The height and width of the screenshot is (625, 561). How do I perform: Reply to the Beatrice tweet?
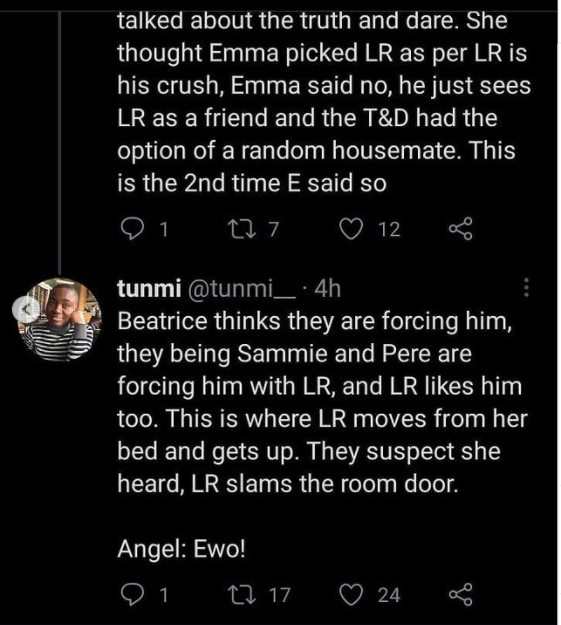132,596
